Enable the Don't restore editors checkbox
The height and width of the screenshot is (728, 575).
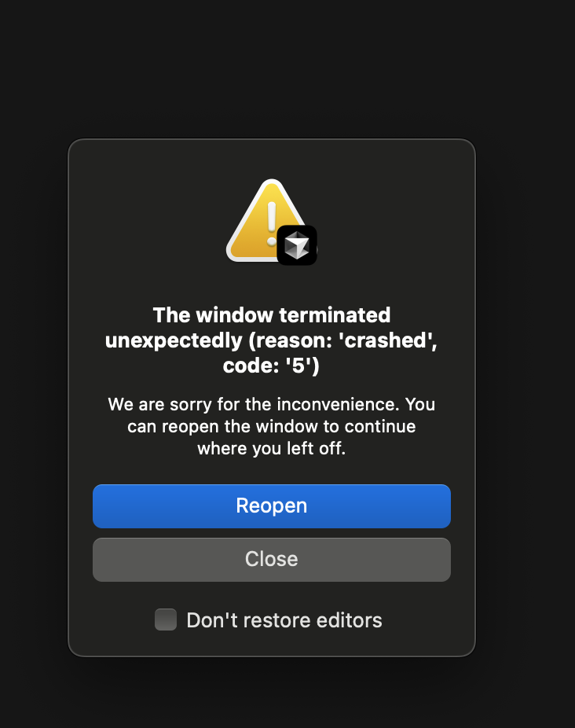pos(166,620)
